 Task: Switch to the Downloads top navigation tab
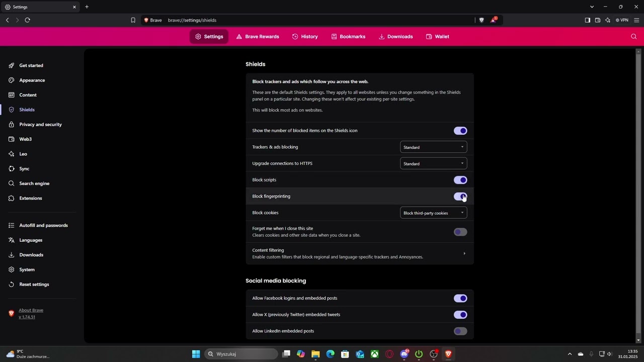tap(395, 37)
